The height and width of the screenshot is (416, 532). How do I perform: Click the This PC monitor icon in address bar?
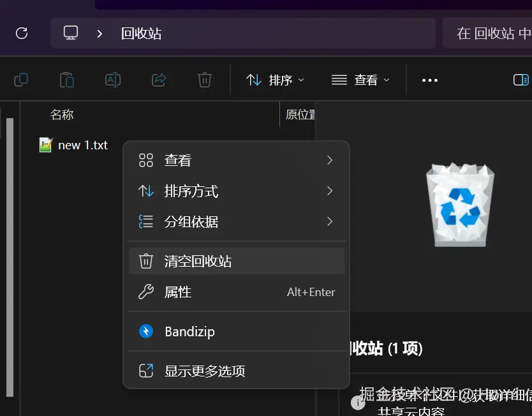(x=71, y=33)
